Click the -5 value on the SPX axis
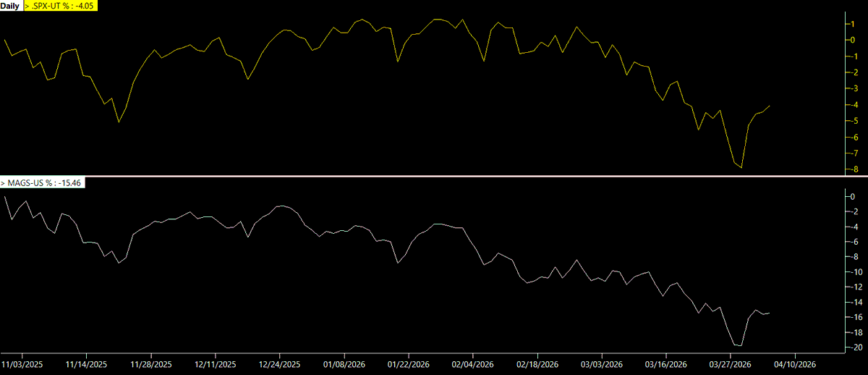The image size is (868, 375). [x=853, y=121]
